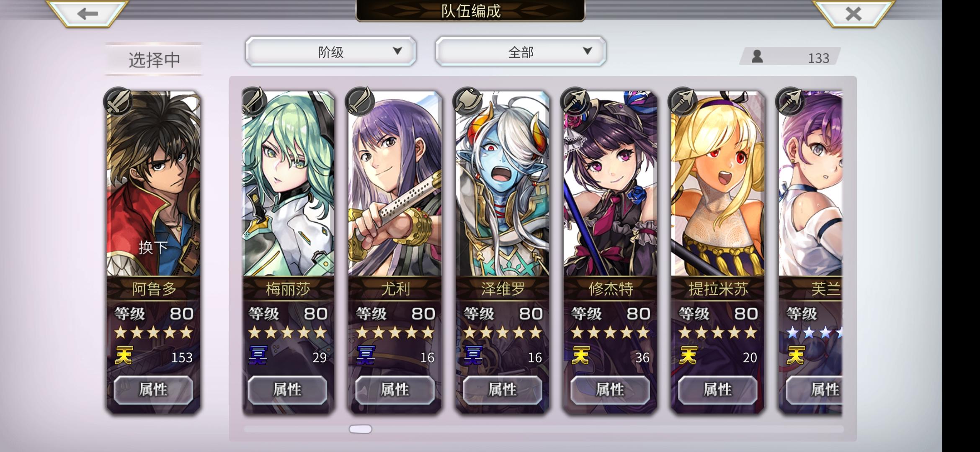The width and height of the screenshot is (980, 452).
Task: Show 属性 for 泽维罗
Action: click(503, 390)
